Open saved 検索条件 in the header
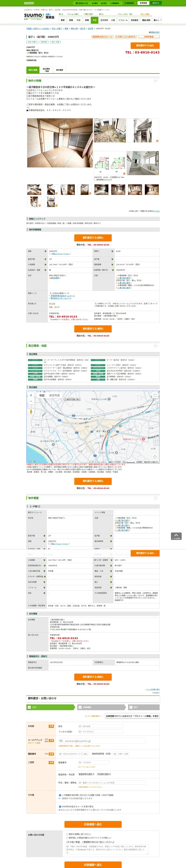This screenshot has width=186, height=868. point(114,3)
